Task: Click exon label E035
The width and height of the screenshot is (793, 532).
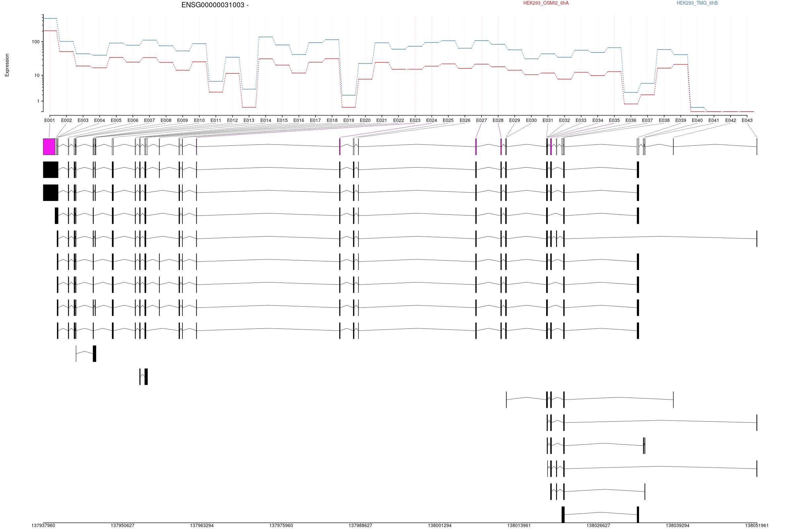Action: point(614,121)
